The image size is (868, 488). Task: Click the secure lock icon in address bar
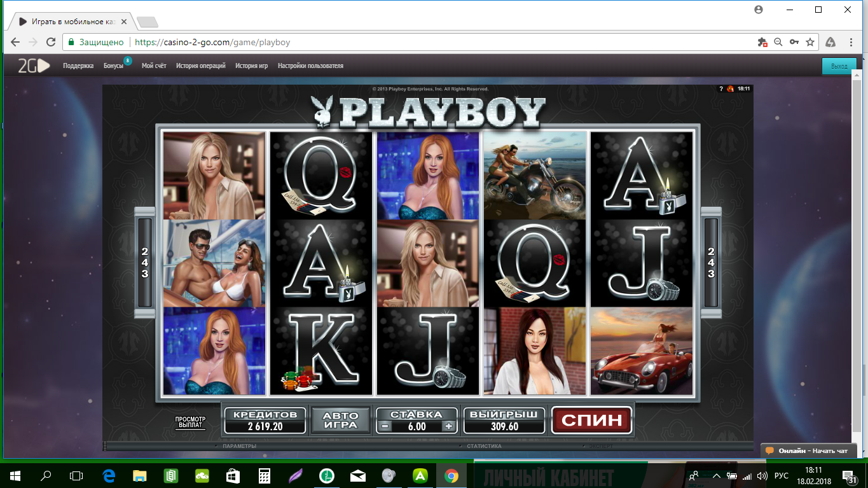pyautogui.click(x=72, y=43)
